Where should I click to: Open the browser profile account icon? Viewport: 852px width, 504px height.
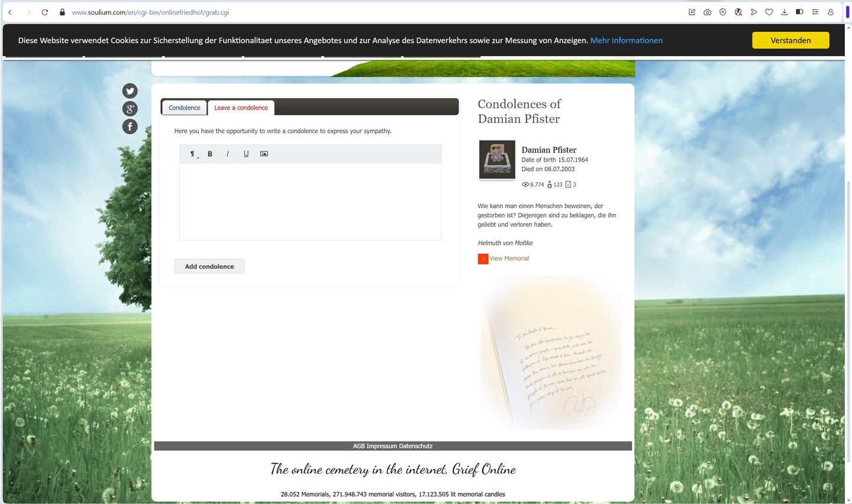click(x=831, y=12)
